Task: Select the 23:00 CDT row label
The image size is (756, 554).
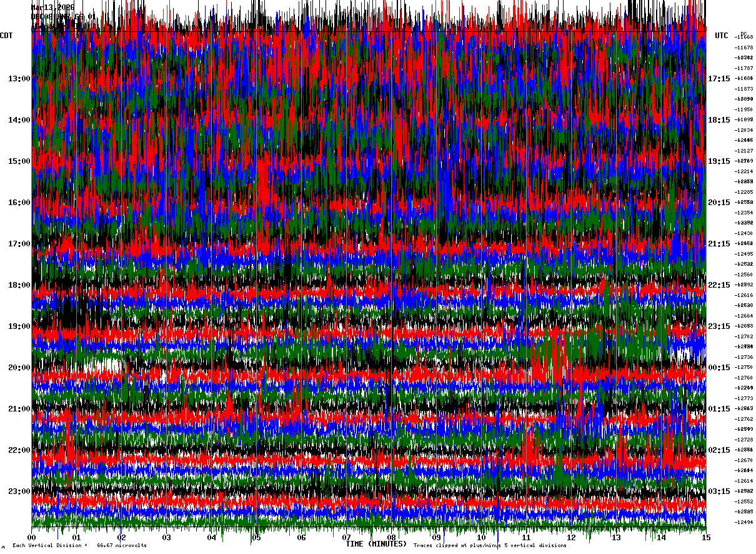Action: (x=19, y=491)
